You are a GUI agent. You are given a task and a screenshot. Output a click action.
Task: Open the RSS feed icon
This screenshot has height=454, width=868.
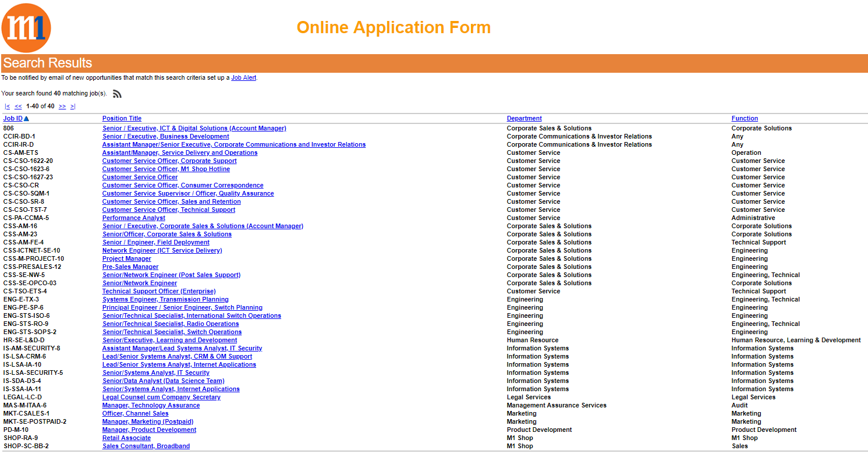coord(117,94)
